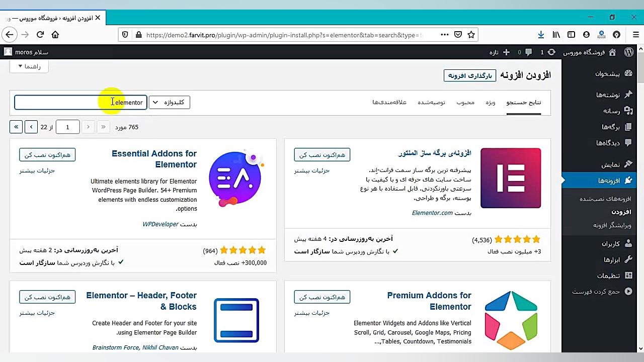Click the Firefox home icon

pyautogui.click(x=55, y=35)
